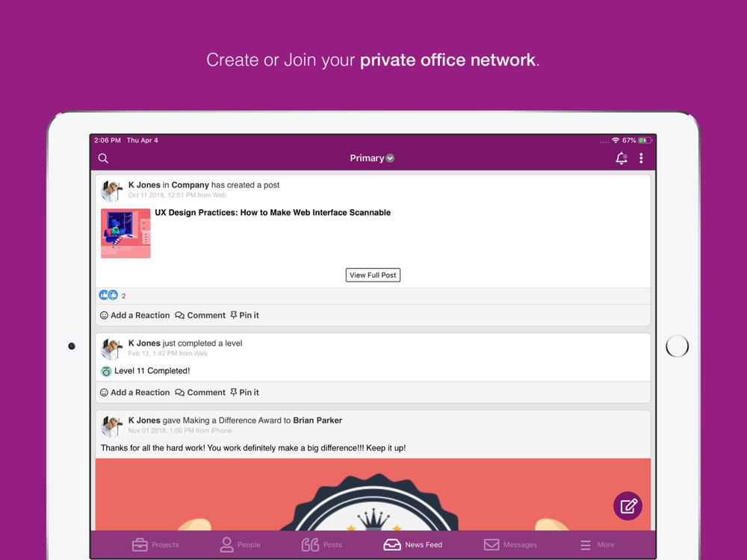The image size is (747, 560).
Task: Click K Jones name on level post
Action: pyautogui.click(x=144, y=343)
